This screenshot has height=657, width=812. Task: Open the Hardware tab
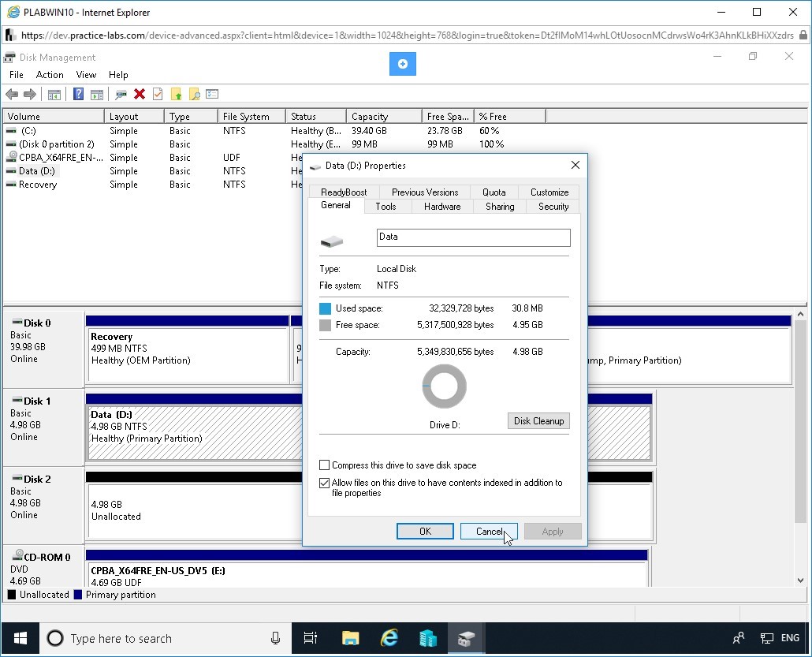[x=442, y=206]
